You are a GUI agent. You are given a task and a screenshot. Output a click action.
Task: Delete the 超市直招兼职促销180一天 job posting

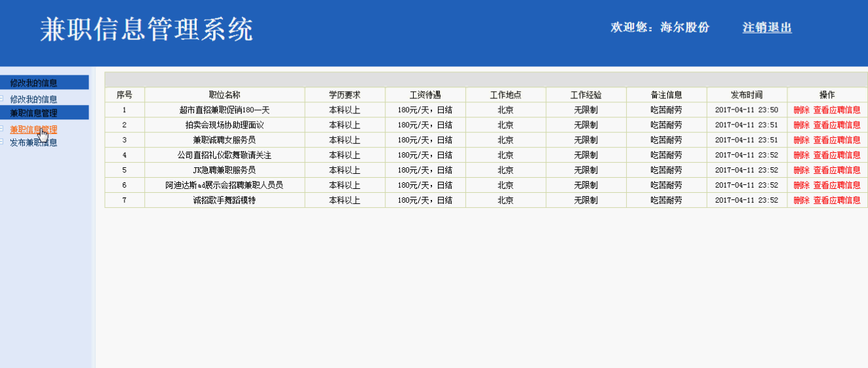click(801, 110)
